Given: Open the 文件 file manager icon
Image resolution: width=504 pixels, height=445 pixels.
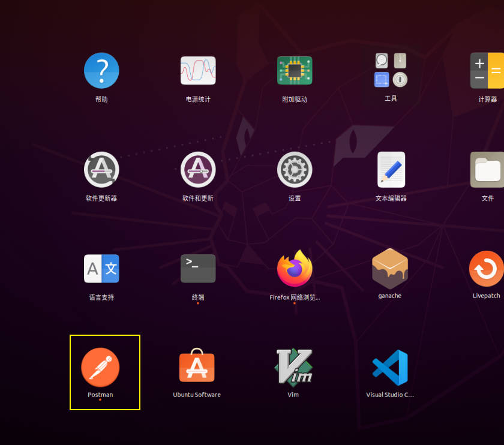Looking at the screenshot, I should point(487,170).
